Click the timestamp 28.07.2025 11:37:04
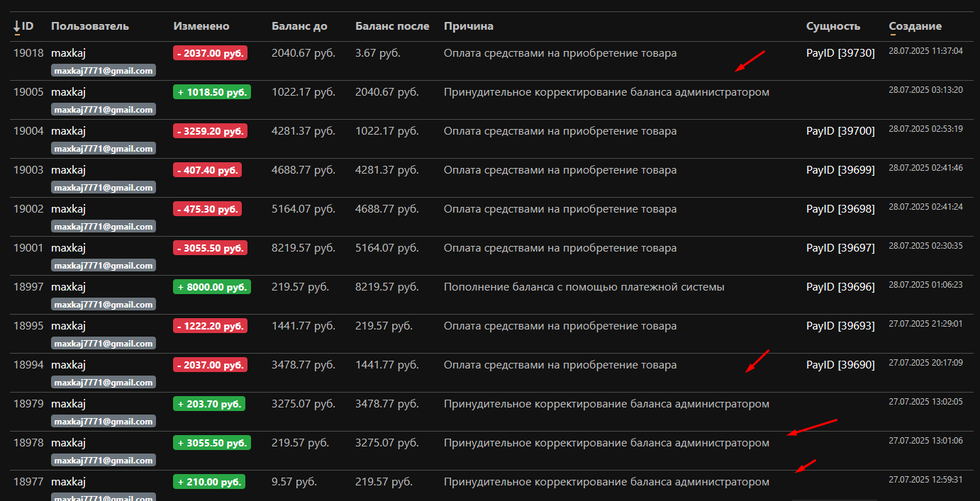The width and height of the screenshot is (980, 501). (x=926, y=51)
